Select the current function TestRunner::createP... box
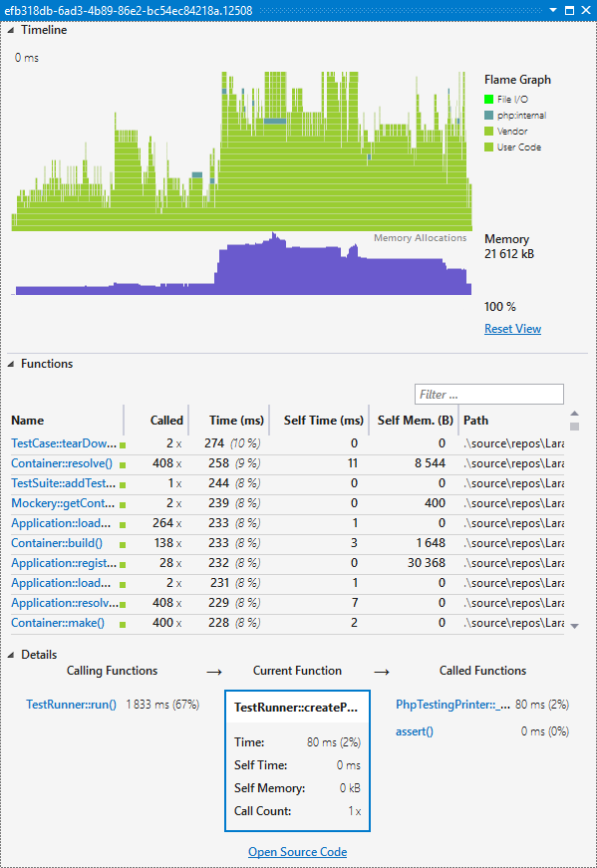Screen dimensions: 597x868 click(x=297, y=760)
